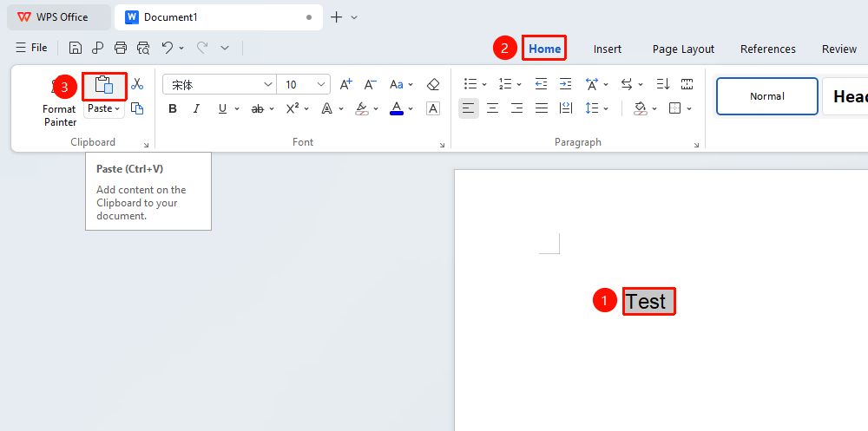Open the font name combo box
This screenshot has height=431, width=868.
(220, 85)
